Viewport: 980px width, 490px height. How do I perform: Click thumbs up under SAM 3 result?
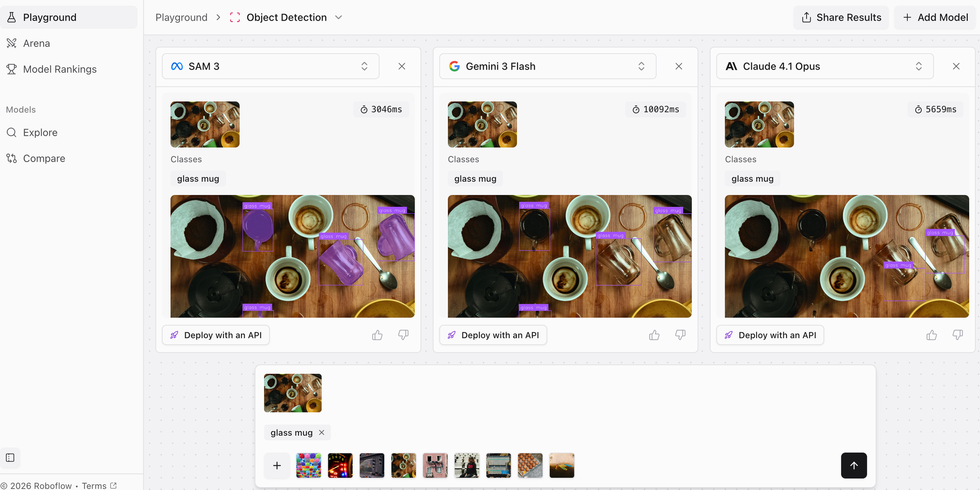(377, 335)
